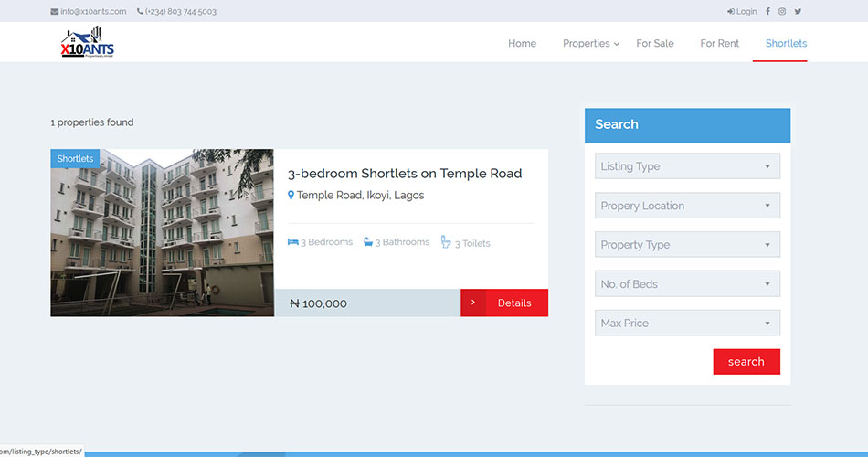Expand the Properties menu

click(x=590, y=43)
